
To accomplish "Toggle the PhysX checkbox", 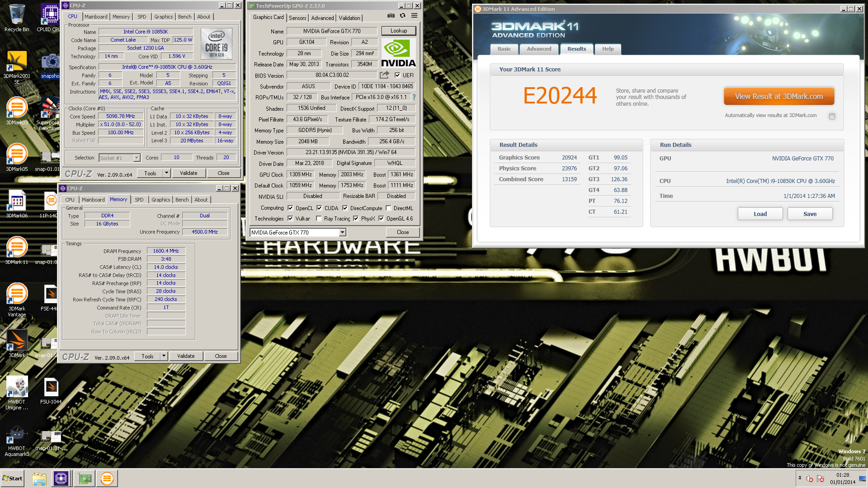I will 356,219.
